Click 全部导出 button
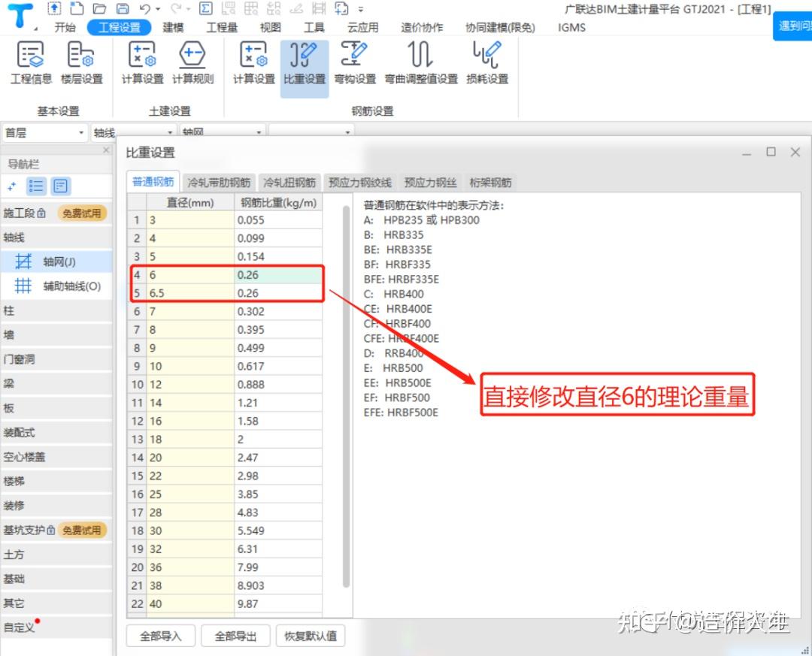Screen dimensions: 812x656 235,636
